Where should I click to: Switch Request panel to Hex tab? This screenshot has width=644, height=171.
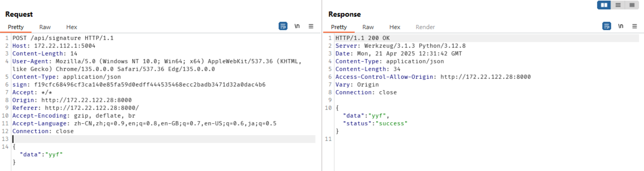pos(72,27)
